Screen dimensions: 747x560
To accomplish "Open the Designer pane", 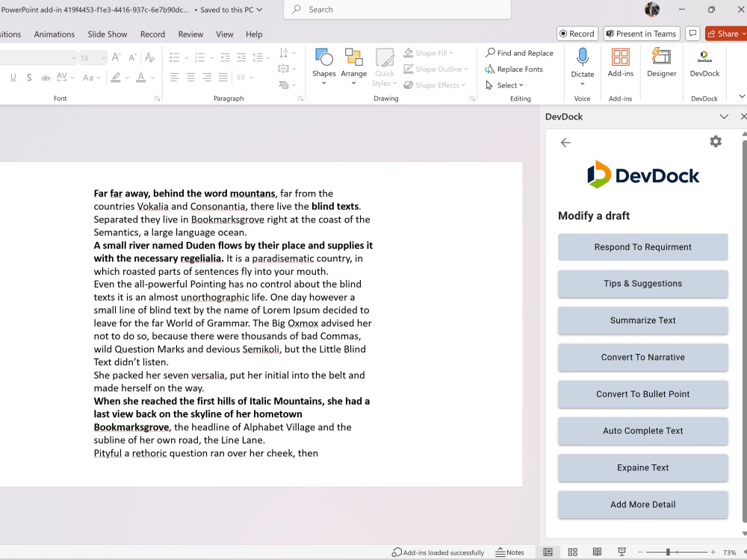I will coord(661,63).
